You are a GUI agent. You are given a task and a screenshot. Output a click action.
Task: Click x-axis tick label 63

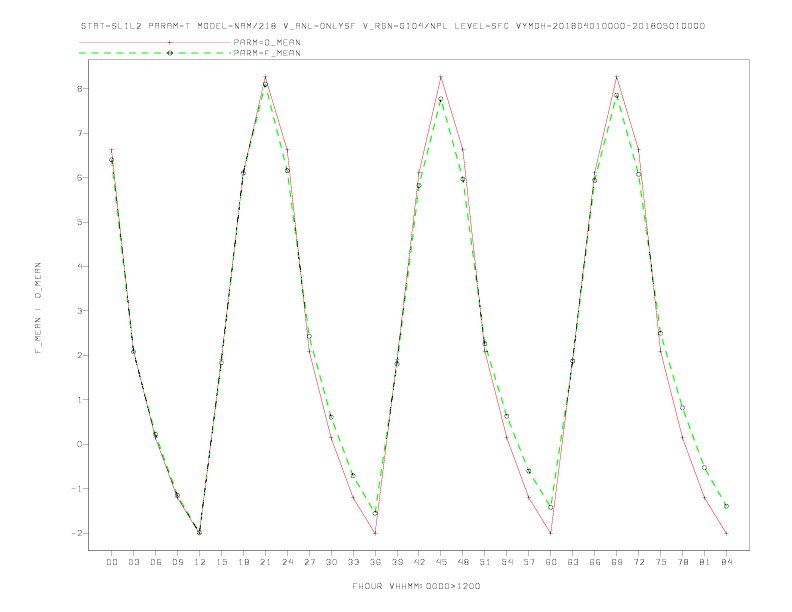(x=573, y=562)
